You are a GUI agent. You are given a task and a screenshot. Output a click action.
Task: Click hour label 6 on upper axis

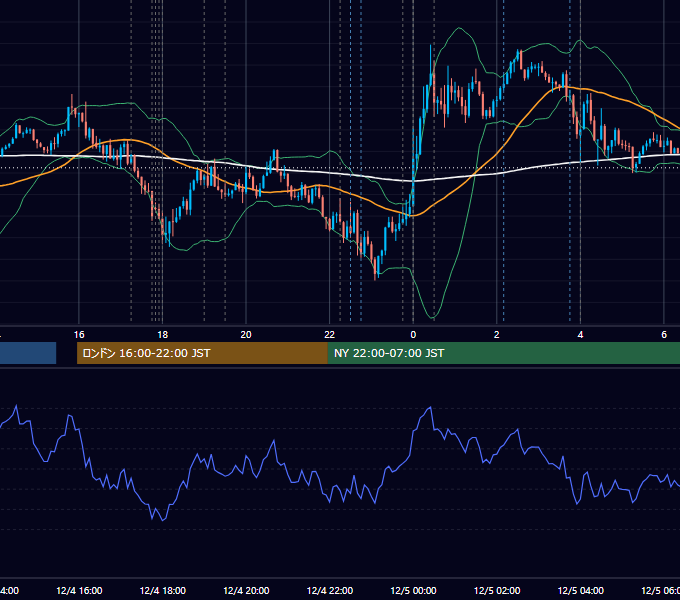pos(664,335)
